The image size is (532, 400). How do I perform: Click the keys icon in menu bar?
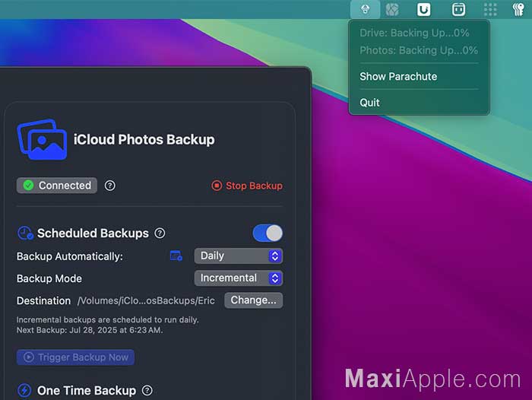[x=518, y=10]
